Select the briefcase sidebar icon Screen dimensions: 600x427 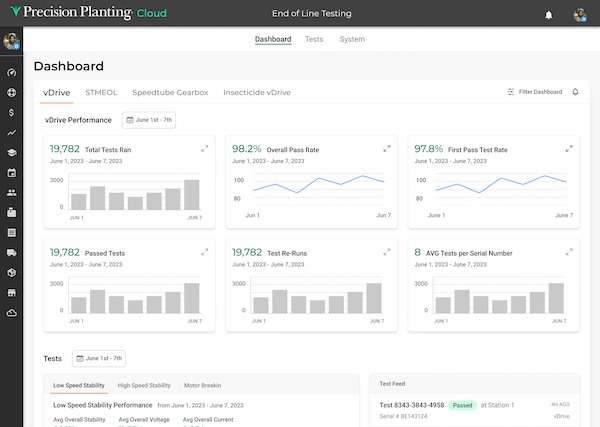tap(11, 212)
